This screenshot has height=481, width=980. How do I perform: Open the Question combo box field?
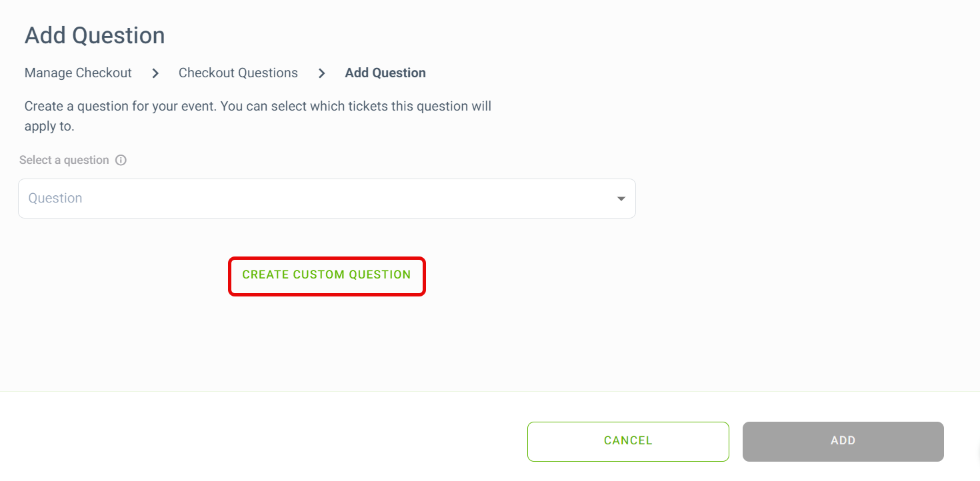327,199
